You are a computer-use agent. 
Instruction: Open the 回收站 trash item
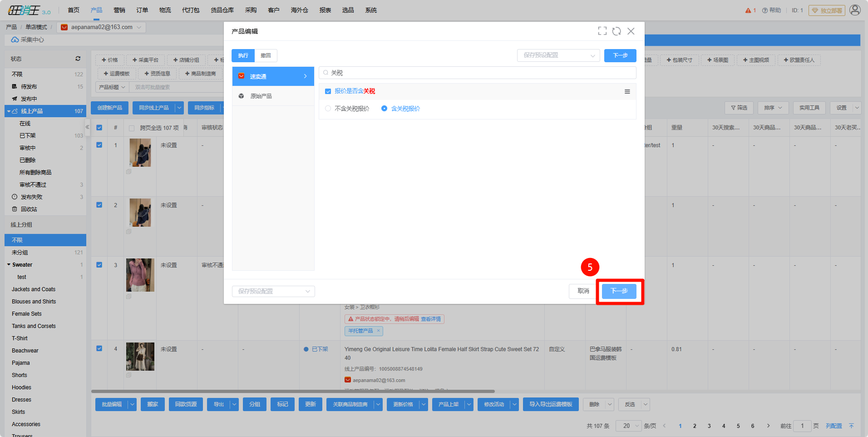pos(45,209)
